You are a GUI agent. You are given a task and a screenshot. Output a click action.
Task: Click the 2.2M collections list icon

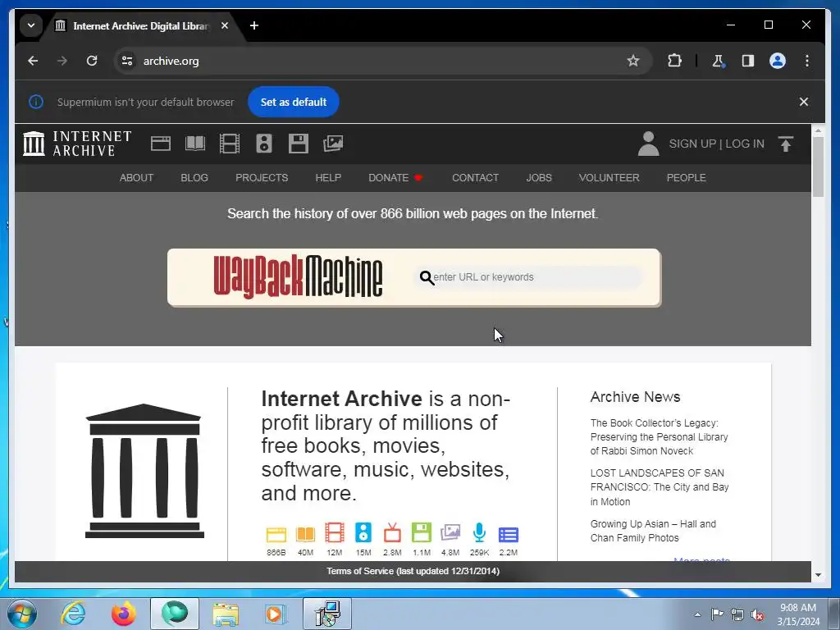[509, 535]
